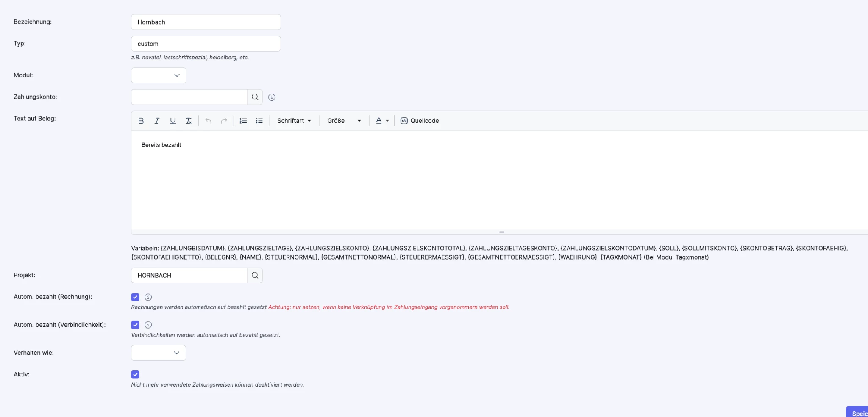Image resolution: width=868 pixels, height=417 pixels.
Task: Open the text color dropdown arrow
Action: [x=387, y=121]
